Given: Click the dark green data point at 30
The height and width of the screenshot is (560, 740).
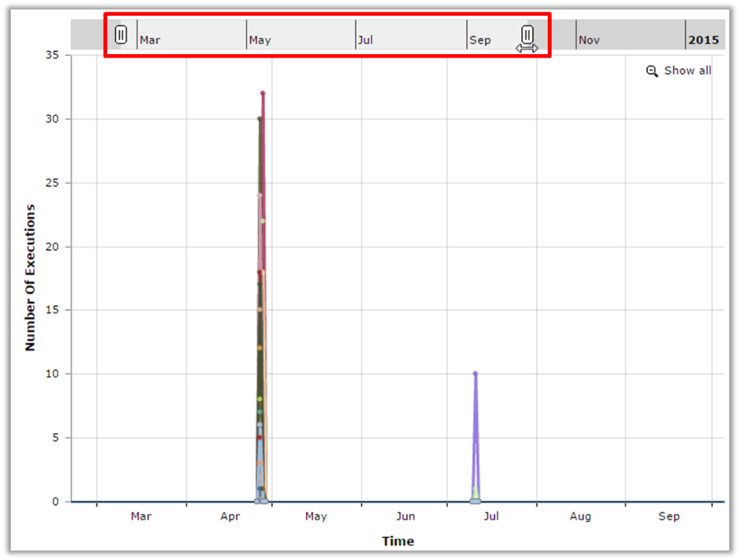Looking at the screenshot, I should click(x=260, y=119).
